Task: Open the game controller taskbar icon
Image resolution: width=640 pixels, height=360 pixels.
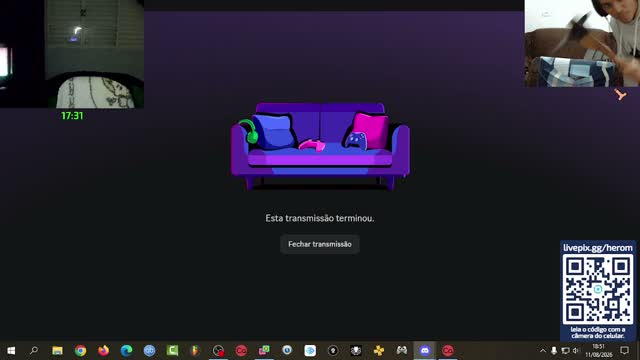Action: [402, 351]
